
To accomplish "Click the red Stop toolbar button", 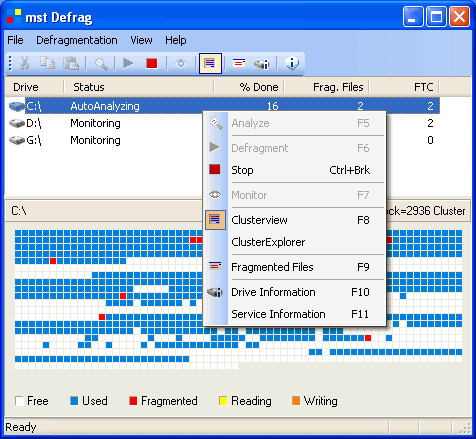I will 152,63.
